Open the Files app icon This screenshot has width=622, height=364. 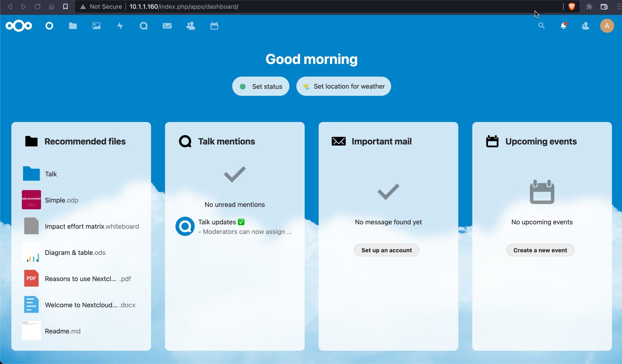(73, 26)
